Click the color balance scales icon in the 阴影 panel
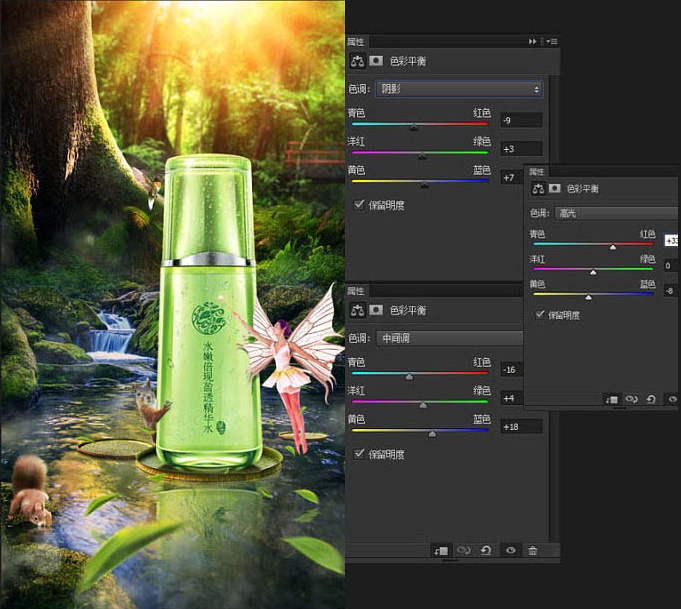This screenshot has width=681, height=609. tap(357, 61)
